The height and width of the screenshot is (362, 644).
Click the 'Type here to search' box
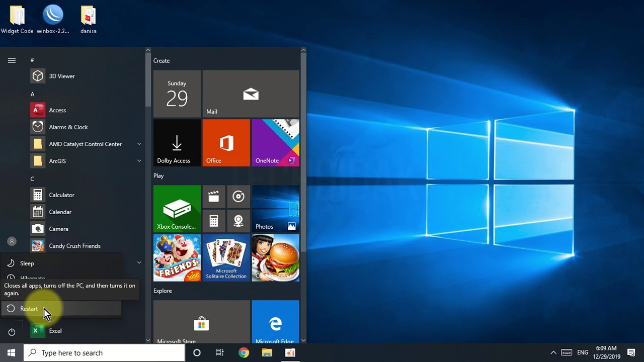click(x=104, y=353)
